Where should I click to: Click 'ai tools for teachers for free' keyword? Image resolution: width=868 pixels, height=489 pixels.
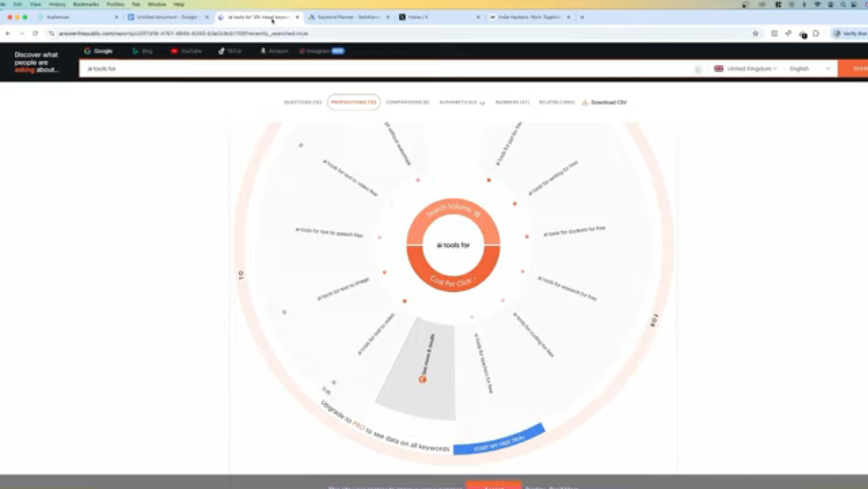coord(484,364)
